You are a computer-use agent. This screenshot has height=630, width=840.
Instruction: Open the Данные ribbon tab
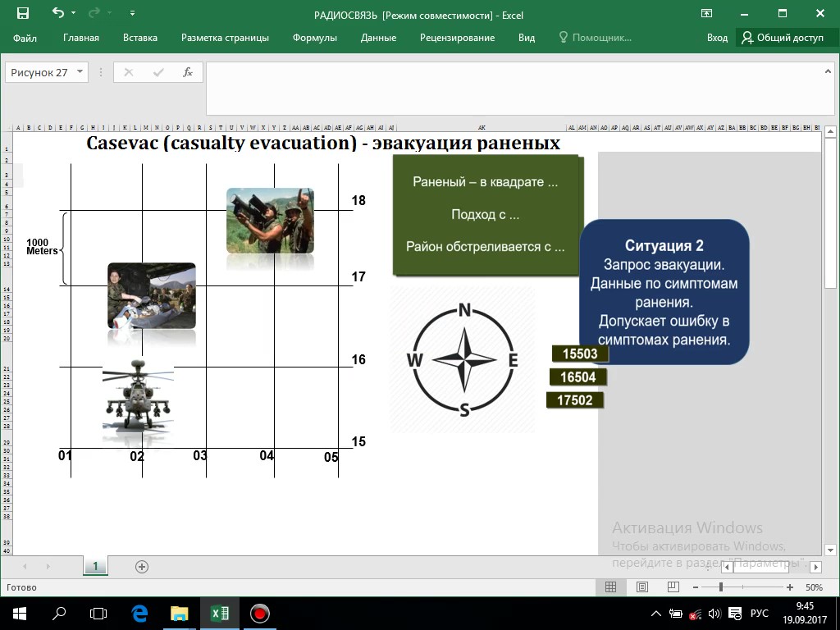(378, 38)
